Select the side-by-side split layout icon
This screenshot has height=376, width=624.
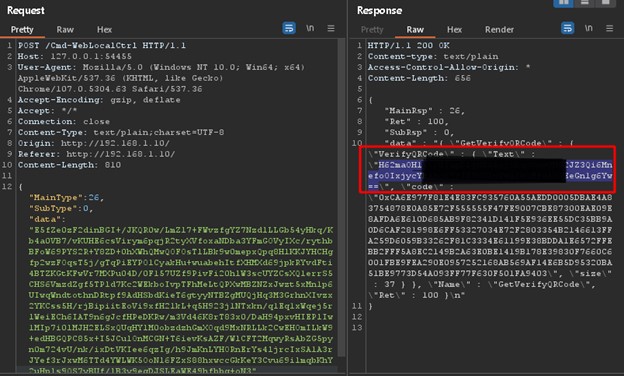point(564,3)
